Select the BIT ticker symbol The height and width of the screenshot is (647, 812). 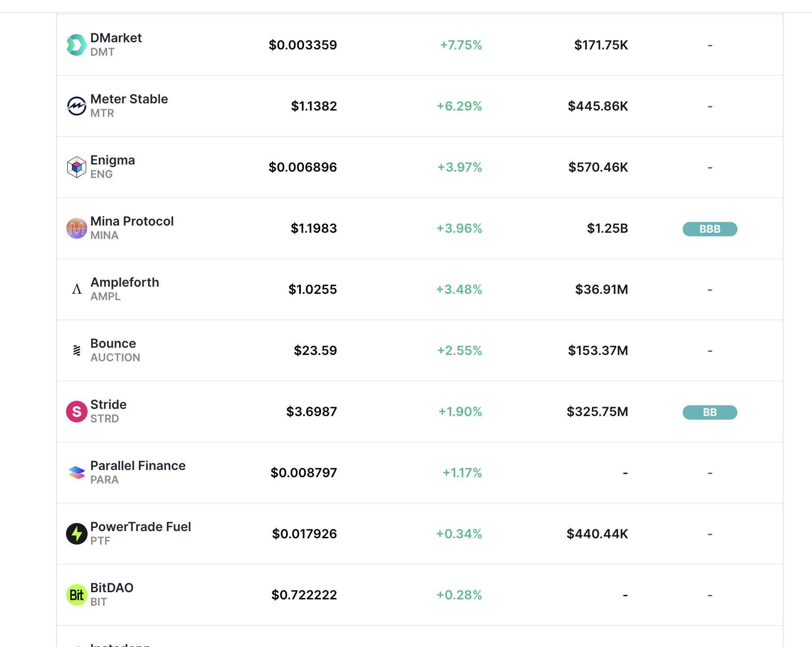point(99,602)
